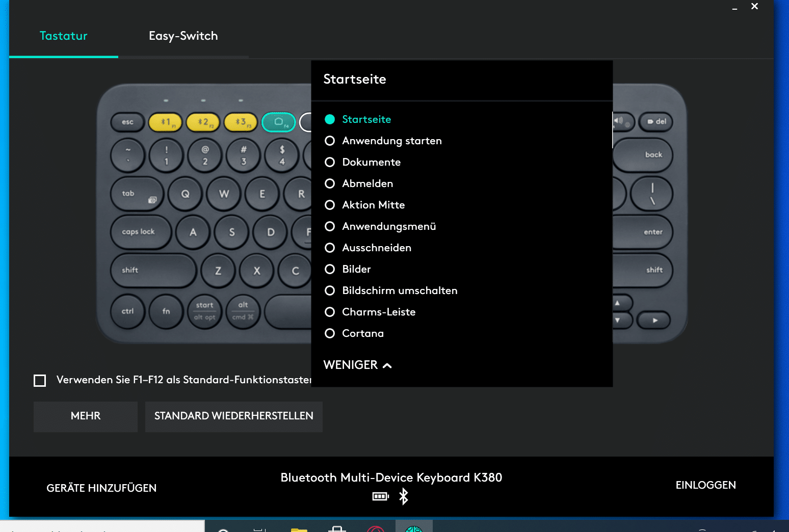Select the Anwendung starten radio option
Screen dimensions: 789x532
tap(330, 141)
